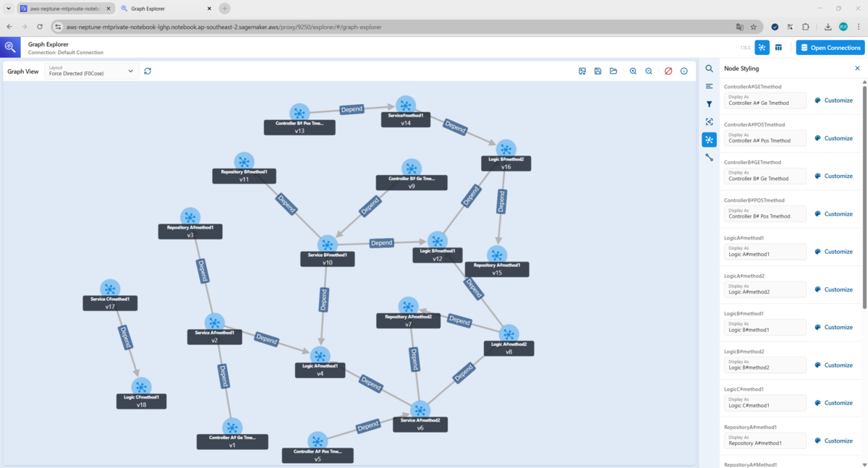Viewport: 868px width, 468px height.
Task: Go back using the browser back arrow
Action: point(9,27)
